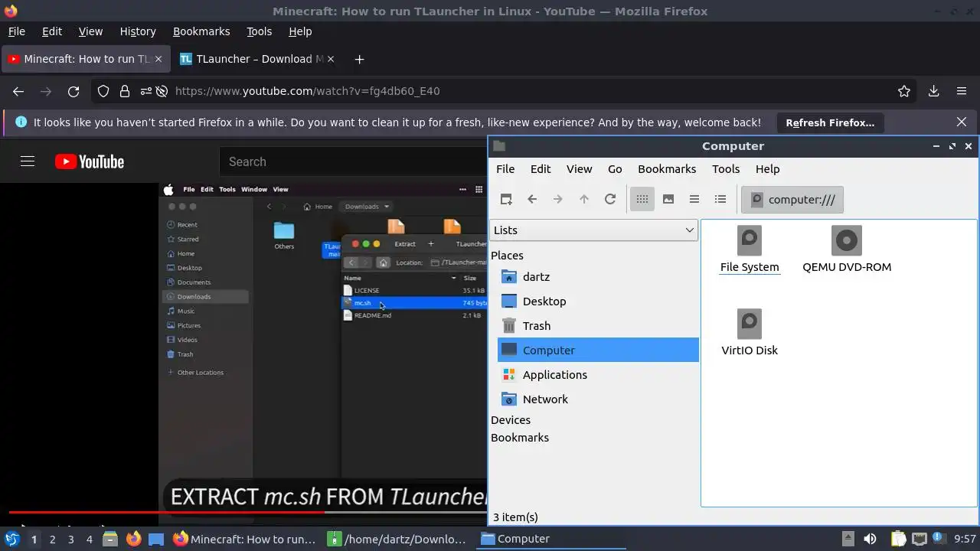Open the system start menu icon

coord(11,539)
